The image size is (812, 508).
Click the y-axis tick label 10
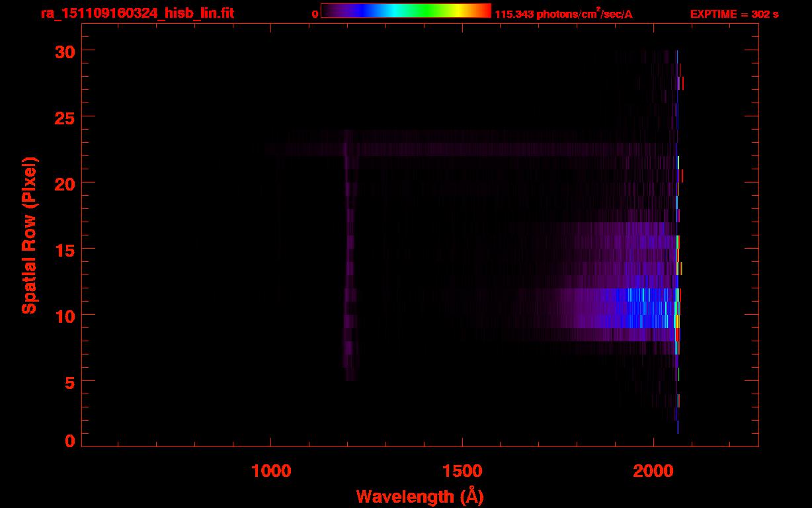pyautogui.click(x=65, y=316)
